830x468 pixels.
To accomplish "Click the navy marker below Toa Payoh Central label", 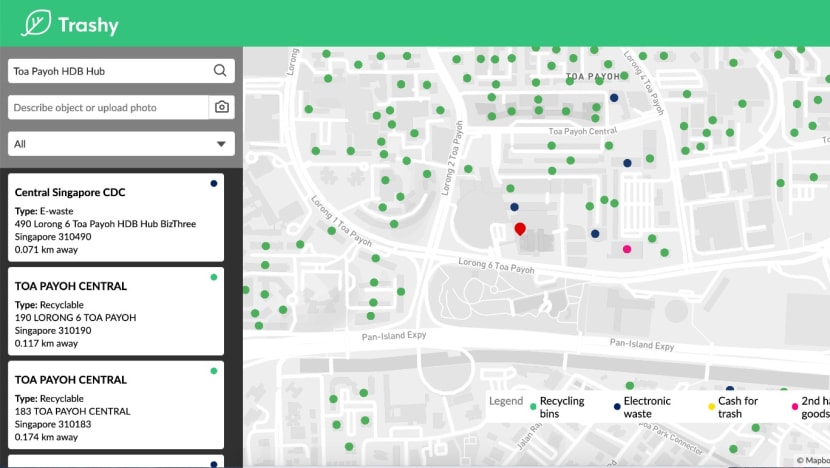I will (627, 163).
